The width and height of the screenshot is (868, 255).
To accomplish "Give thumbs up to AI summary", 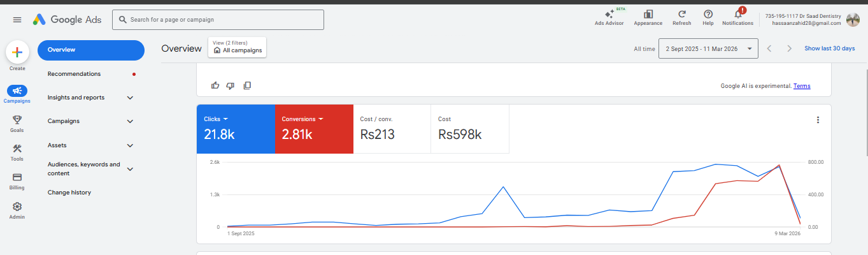I will pos(215,85).
